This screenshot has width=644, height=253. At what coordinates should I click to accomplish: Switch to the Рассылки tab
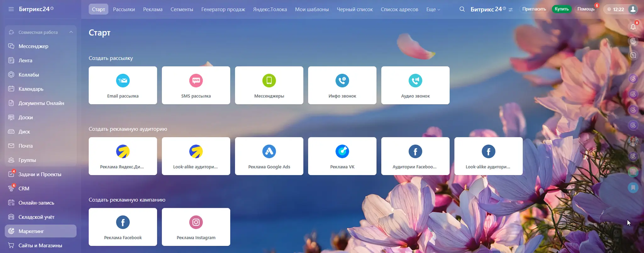coord(124,9)
